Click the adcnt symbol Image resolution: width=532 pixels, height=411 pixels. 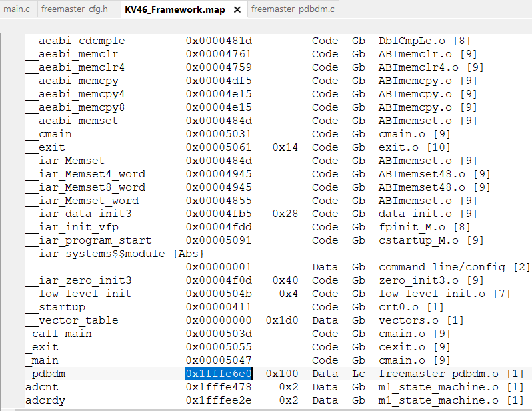42,387
